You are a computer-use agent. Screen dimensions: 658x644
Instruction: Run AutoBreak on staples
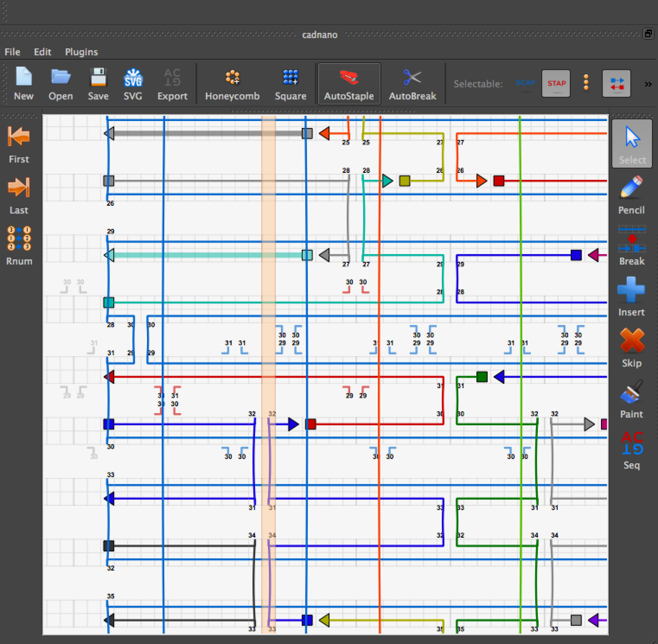(412, 84)
